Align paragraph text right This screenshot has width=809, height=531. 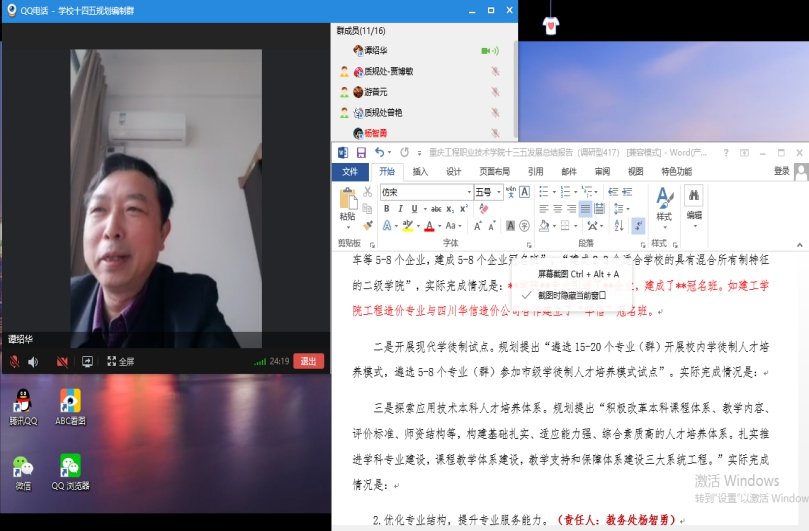571,209
